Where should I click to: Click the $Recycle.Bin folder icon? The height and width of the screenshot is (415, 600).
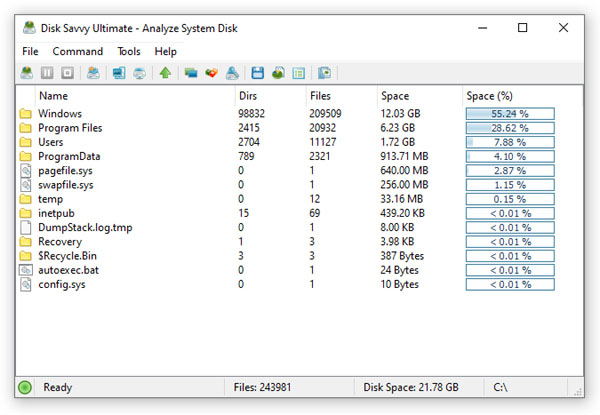[x=26, y=256]
